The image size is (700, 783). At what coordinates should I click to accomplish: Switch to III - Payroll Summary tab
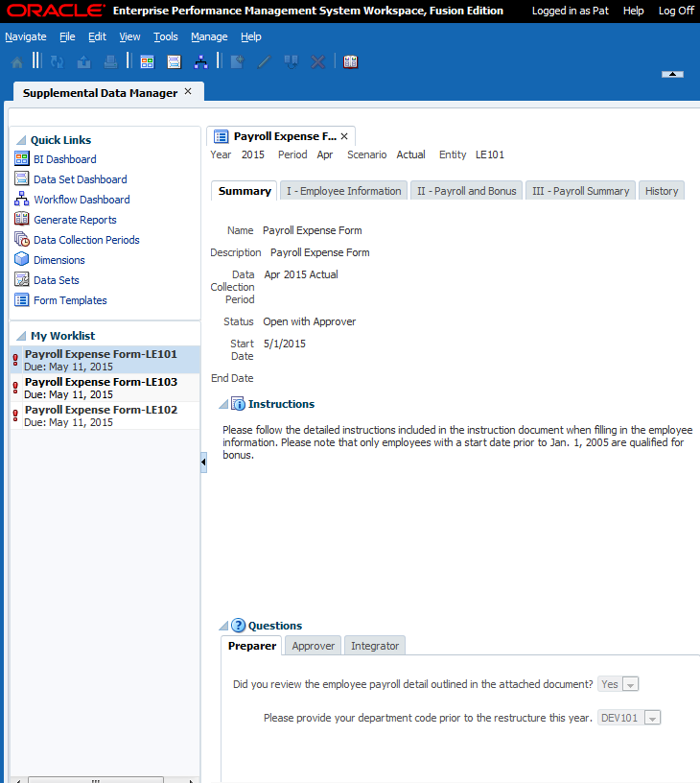[x=581, y=191]
